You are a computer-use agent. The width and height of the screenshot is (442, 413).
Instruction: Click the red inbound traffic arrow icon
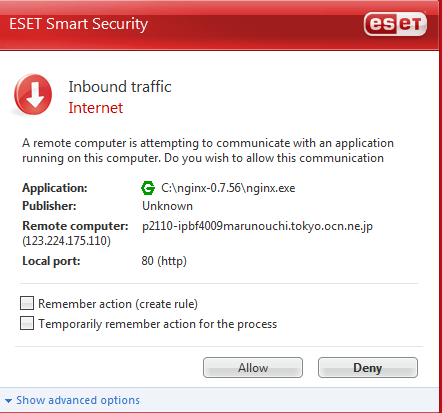coord(33,95)
